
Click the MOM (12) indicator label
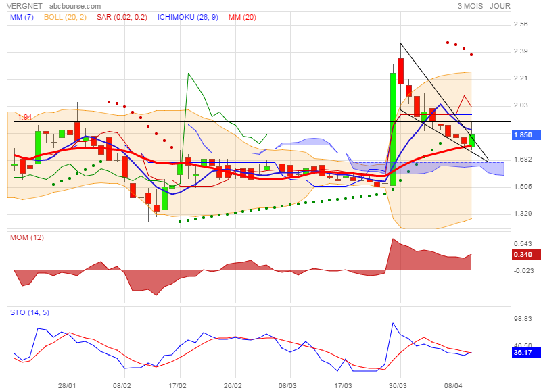[x=27, y=237]
